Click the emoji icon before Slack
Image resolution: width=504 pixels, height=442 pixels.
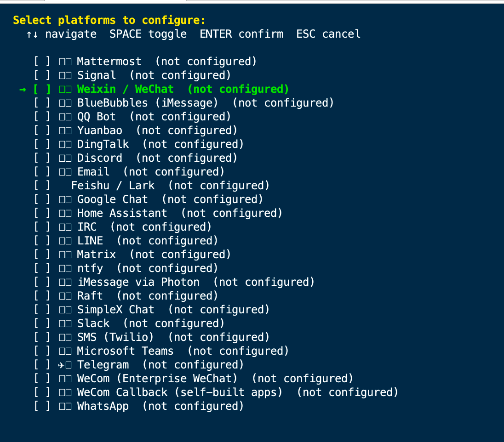(65, 323)
